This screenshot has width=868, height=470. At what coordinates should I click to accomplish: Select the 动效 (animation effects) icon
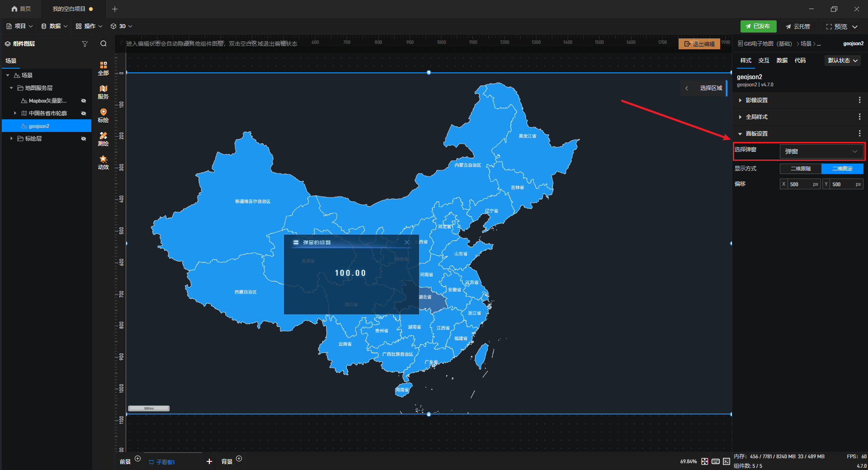point(103,162)
